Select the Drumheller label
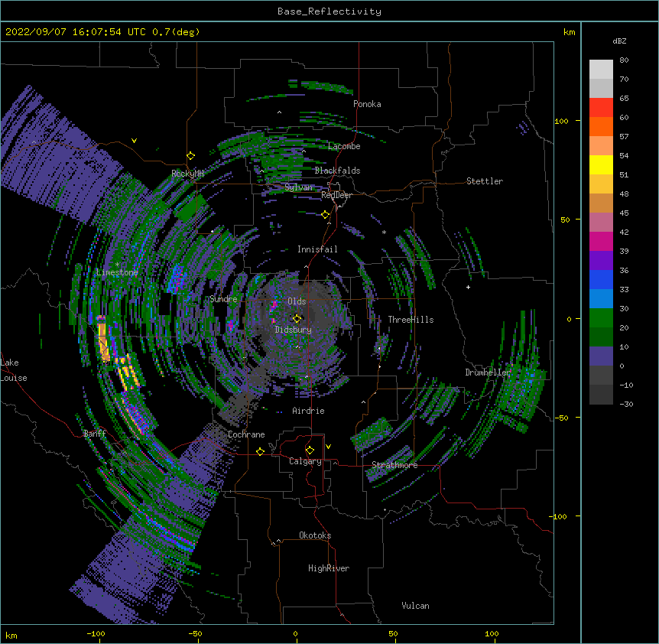The width and height of the screenshot is (659, 644). 488,372
